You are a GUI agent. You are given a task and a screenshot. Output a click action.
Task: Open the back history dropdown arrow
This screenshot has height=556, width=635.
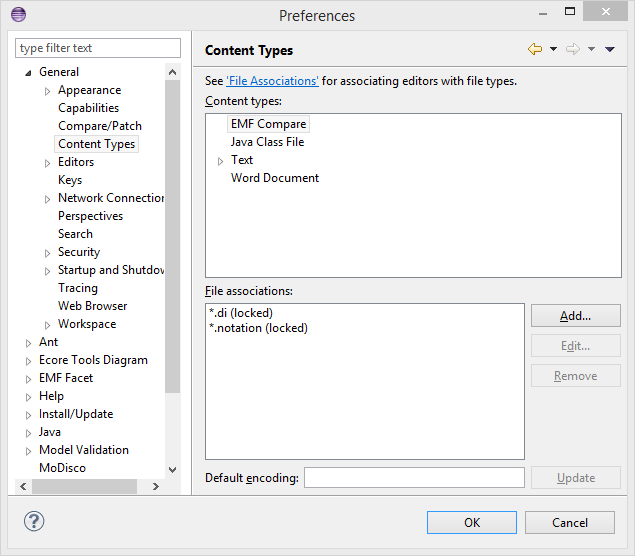553,49
